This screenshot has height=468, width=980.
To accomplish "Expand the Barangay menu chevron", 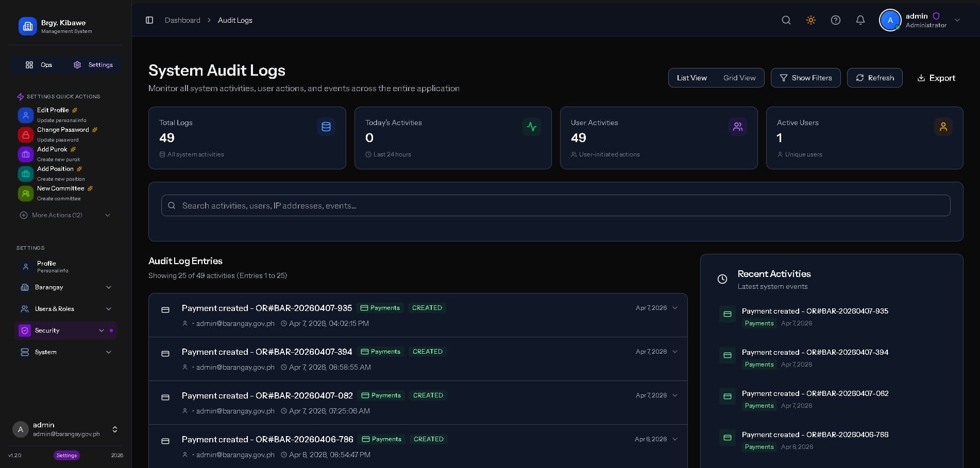I will click(109, 287).
